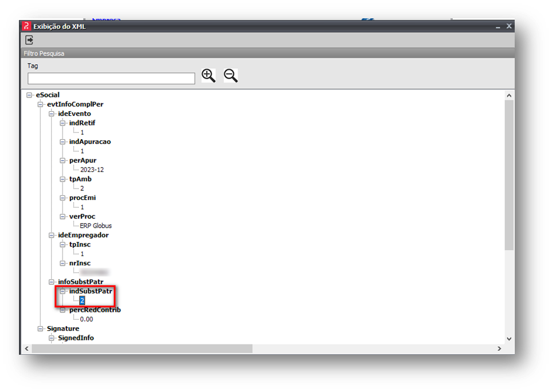The height and width of the screenshot is (392, 552).
Task: Select value 1 under indApuracao
Action: tap(82, 151)
